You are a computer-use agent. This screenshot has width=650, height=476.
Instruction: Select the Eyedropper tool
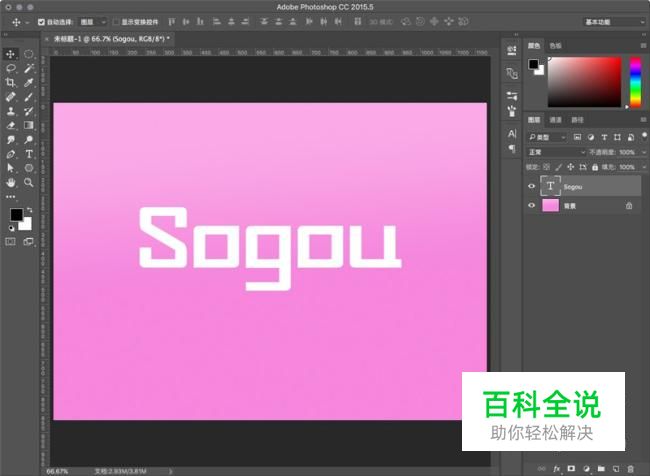(x=28, y=83)
